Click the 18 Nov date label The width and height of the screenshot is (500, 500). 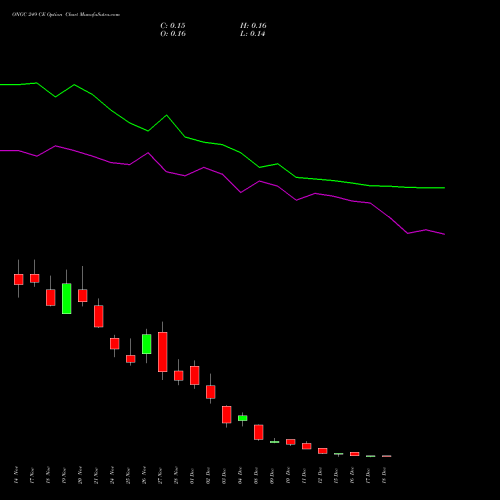48,475
